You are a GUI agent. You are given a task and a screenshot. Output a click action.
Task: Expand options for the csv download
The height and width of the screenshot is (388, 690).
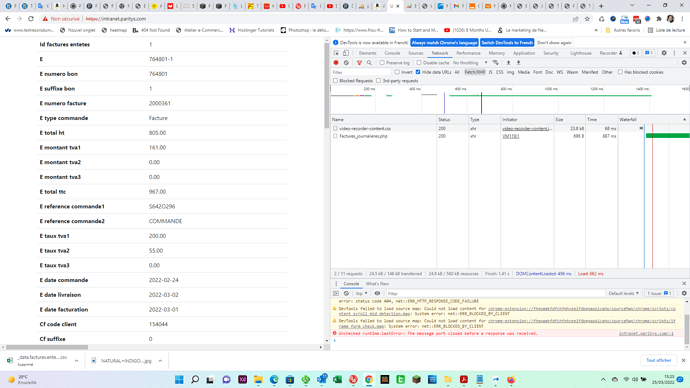(77, 361)
